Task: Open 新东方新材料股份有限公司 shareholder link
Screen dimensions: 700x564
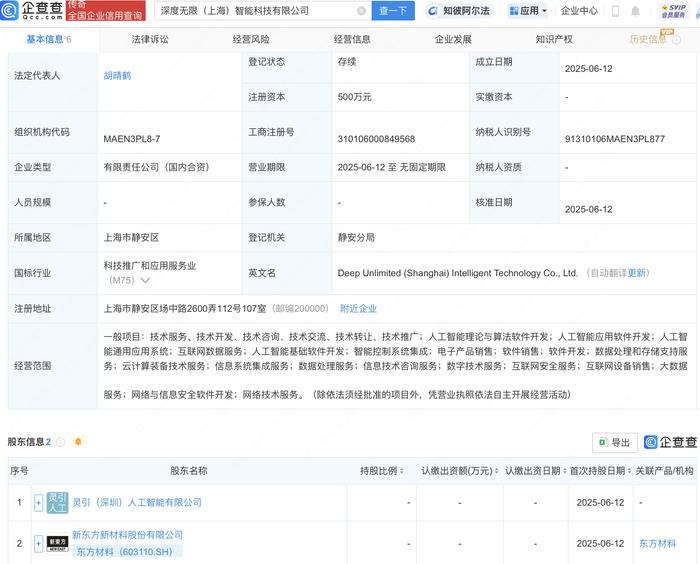Action: [x=127, y=535]
